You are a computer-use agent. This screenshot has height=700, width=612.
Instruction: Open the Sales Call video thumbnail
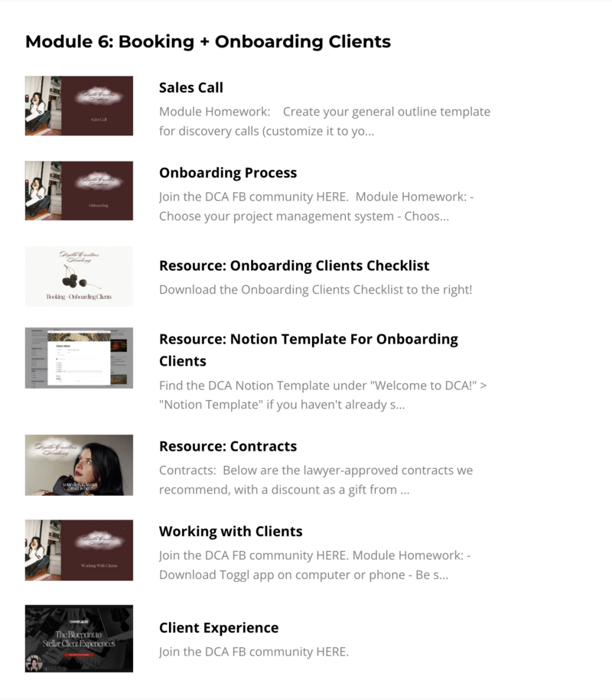(79, 106)
